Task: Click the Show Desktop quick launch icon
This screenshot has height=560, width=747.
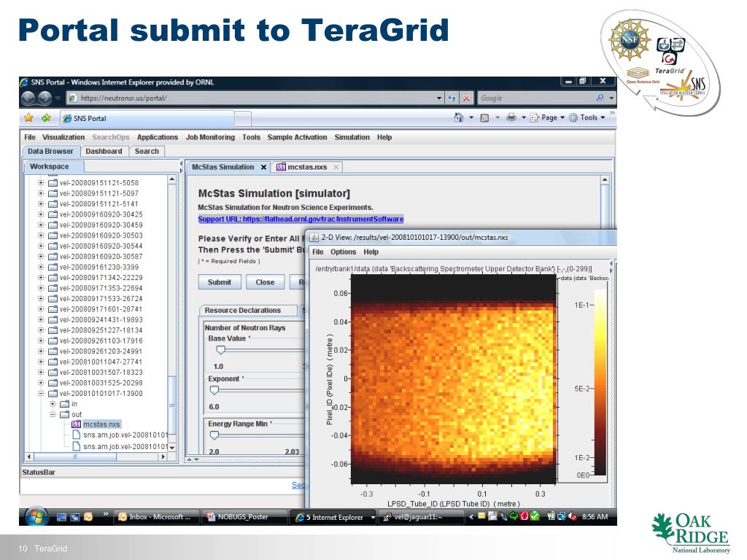Action: (x=61, y=517)
